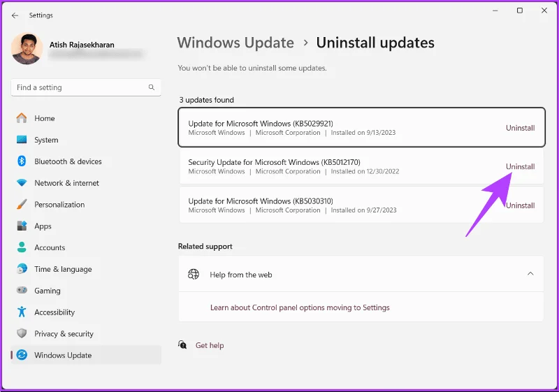Click the 'Related support' heading

(205, 246)
